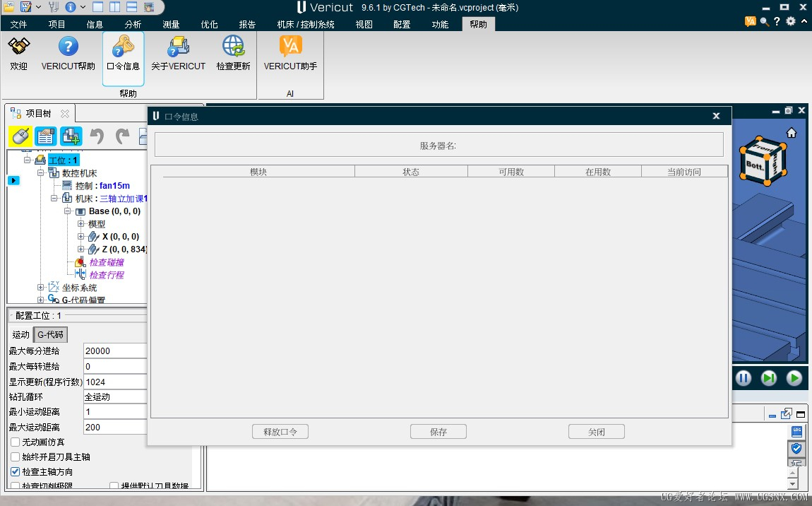Click the notepad list icon in project tree toolbar
This screenshot has width=812, height=506.
point(46,136)
